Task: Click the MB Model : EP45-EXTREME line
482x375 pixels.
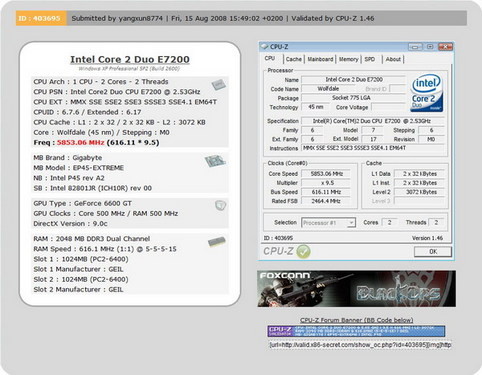Action: [79, 168]
